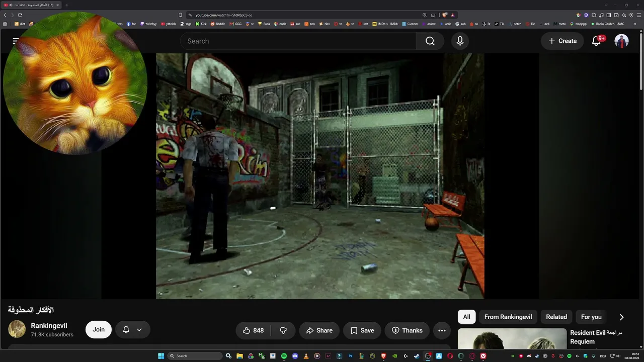This screenshot has width=644, height=362.
Task: Open the Windows Start menu
Action: [161, 356]
